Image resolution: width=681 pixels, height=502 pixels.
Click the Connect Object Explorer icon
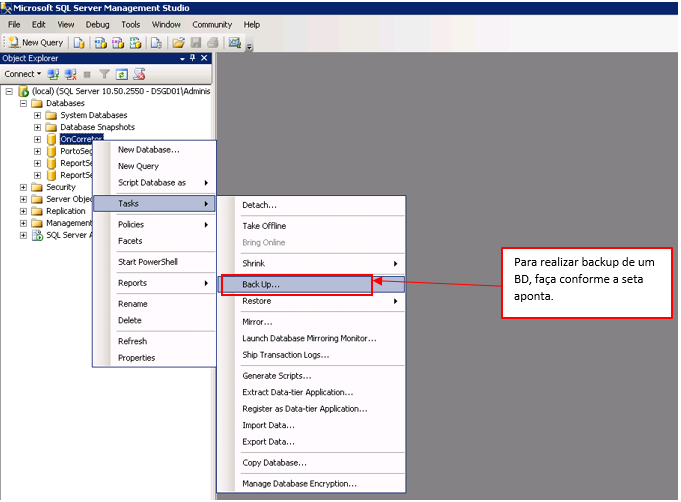tap(53, 74)
